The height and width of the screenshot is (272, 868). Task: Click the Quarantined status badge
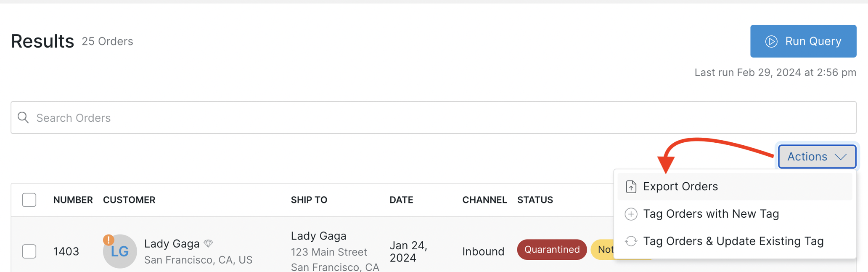(551, 250)
